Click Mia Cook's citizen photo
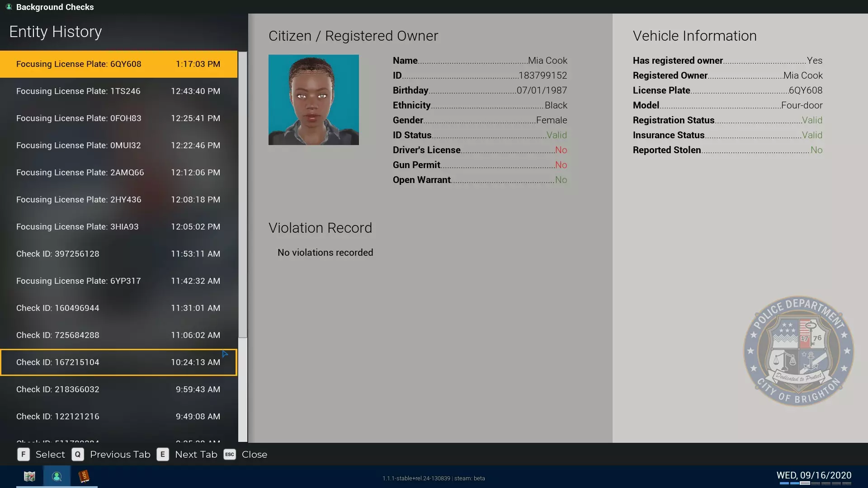 pyautogui.click(x=313, y=100)
